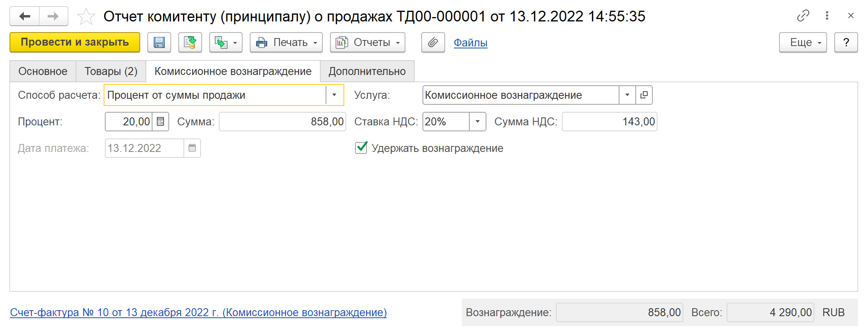Click the get link chain icon
The width and height of the screenshot is (868, 334).
pos(803,16)
